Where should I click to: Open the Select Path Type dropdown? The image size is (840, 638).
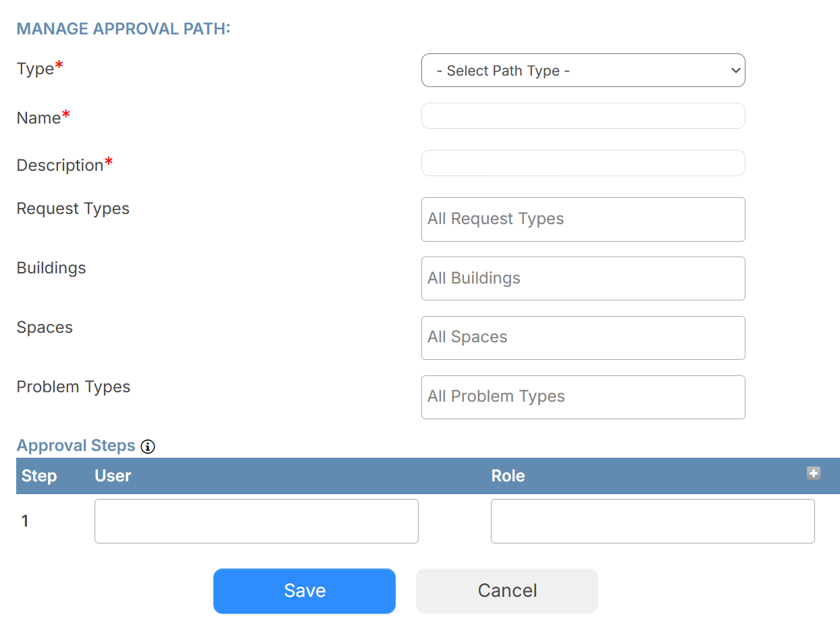pos(583,70)
